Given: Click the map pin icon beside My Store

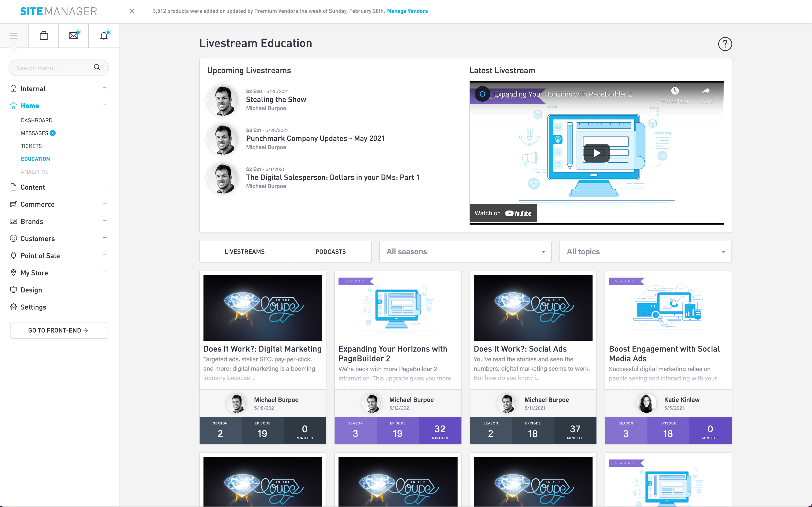Looking at the screenshot, I should (x=13, y=273).
